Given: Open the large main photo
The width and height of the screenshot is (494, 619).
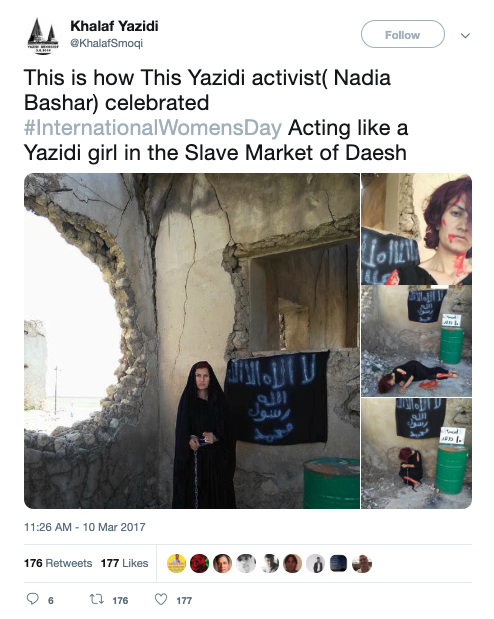Looking at the screenshot, I should coord(192,341).
